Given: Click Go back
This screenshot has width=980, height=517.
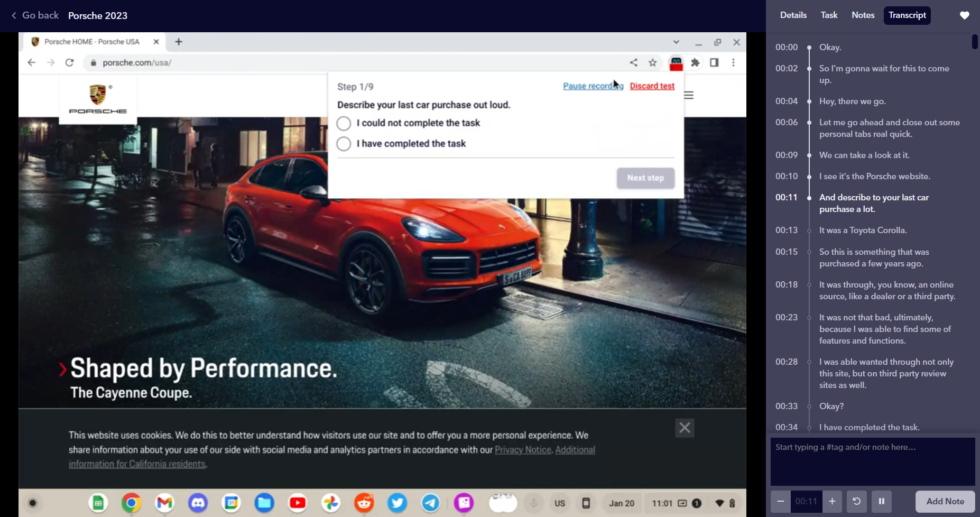Looking at the screenshot, I should coord(35,15).
